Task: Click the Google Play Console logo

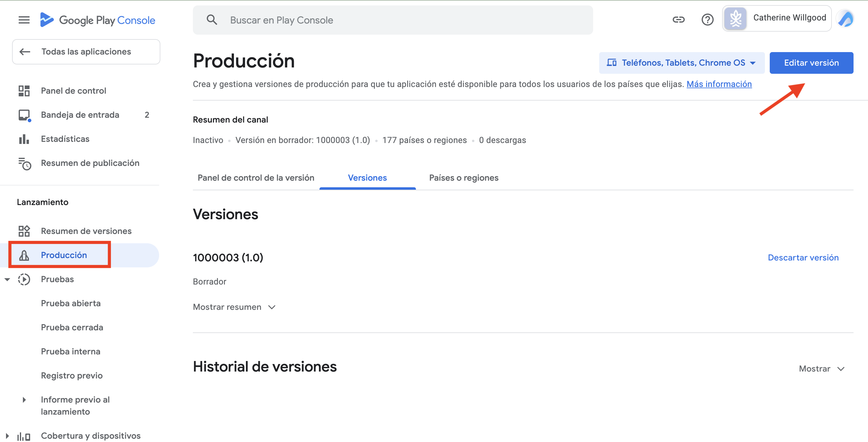Action: (97, 20)
